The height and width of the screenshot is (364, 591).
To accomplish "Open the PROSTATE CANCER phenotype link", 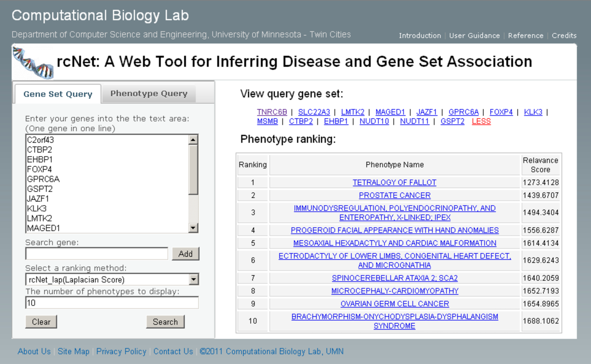I will (394, 195).
